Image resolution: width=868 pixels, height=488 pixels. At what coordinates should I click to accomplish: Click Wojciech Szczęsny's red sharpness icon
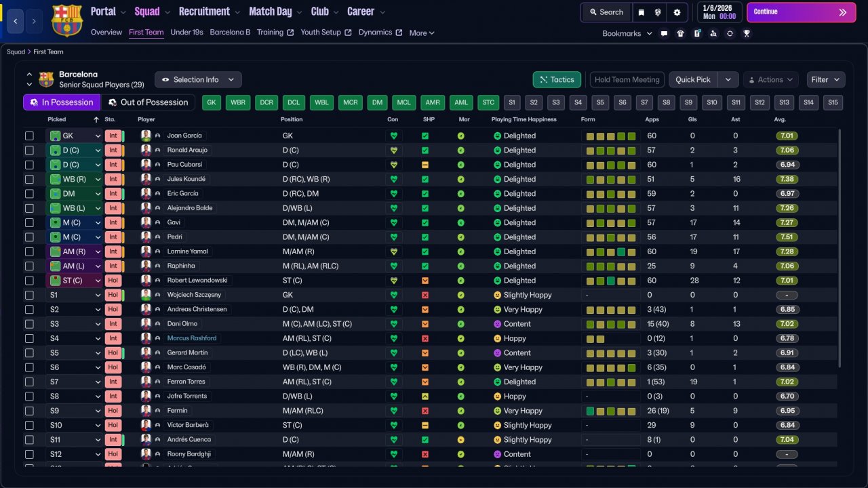425,295
